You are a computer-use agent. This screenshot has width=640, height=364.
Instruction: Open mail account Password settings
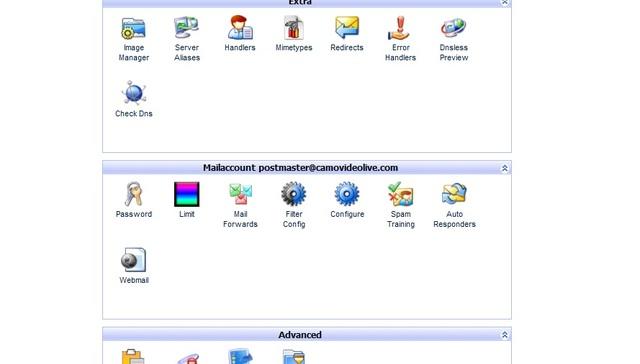pyautogui.click(x=133, y=194)
